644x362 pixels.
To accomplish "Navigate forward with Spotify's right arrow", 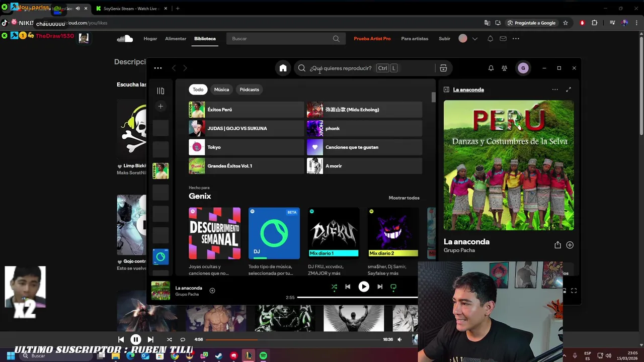I will click(185, 68).
